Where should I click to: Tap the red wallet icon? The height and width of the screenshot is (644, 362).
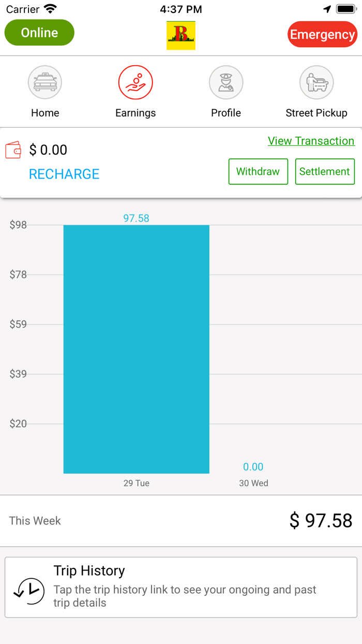click(x=13, y=150)
